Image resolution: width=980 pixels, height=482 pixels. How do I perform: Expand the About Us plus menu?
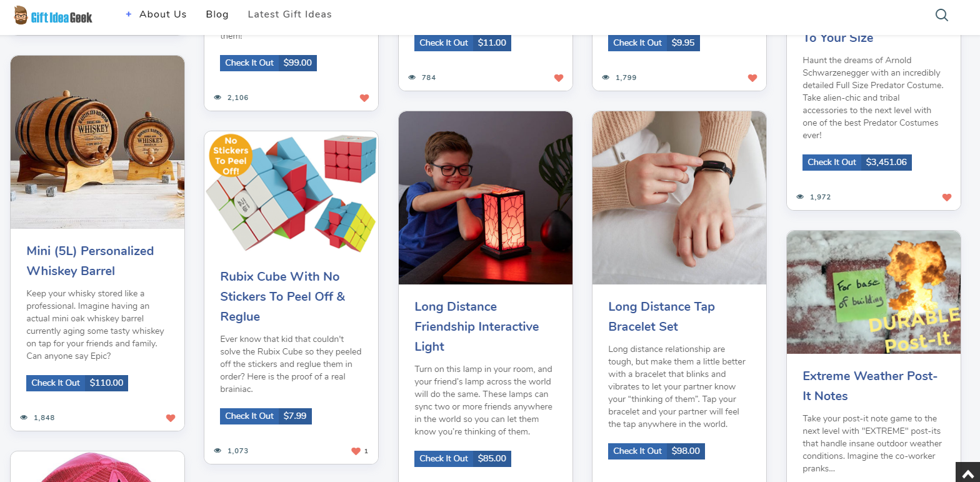(156, 14)
